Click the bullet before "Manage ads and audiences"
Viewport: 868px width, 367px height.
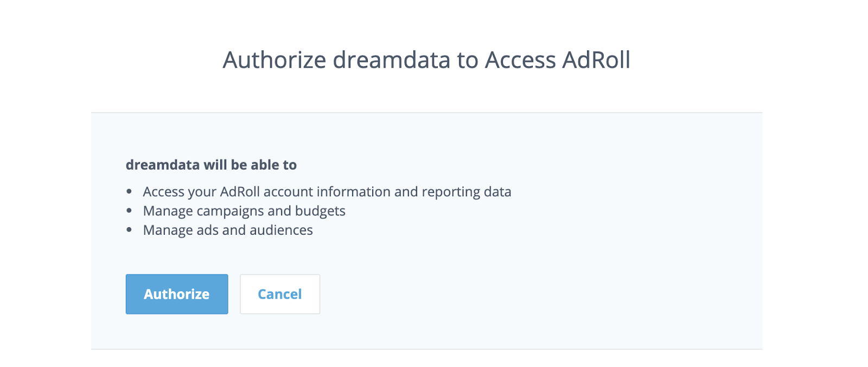129,230
